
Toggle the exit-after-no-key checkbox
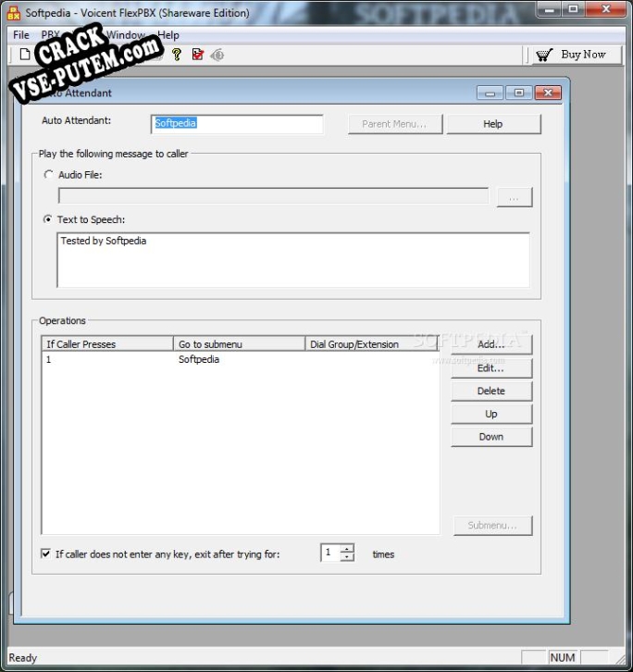pos(45,554)
